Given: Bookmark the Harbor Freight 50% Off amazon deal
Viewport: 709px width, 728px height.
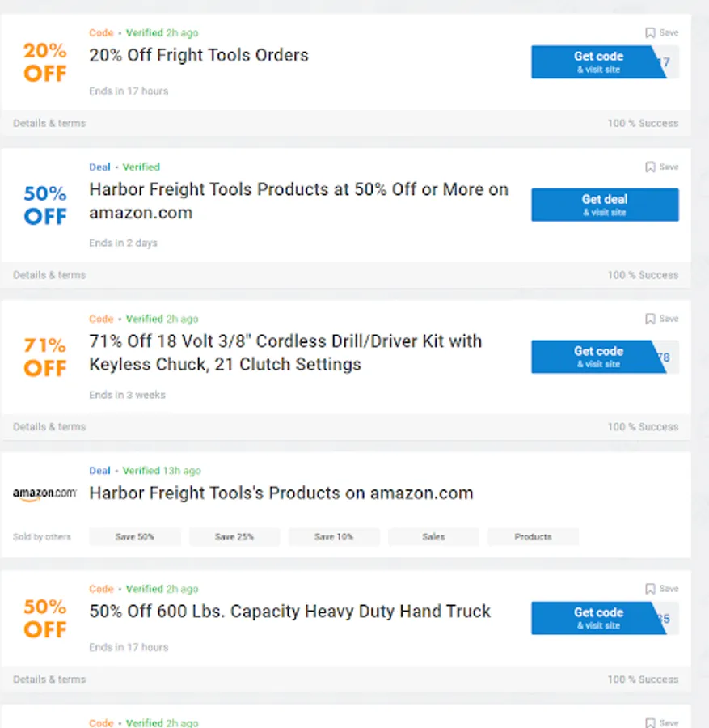Looking at the screenshot, I should [661, 167].
